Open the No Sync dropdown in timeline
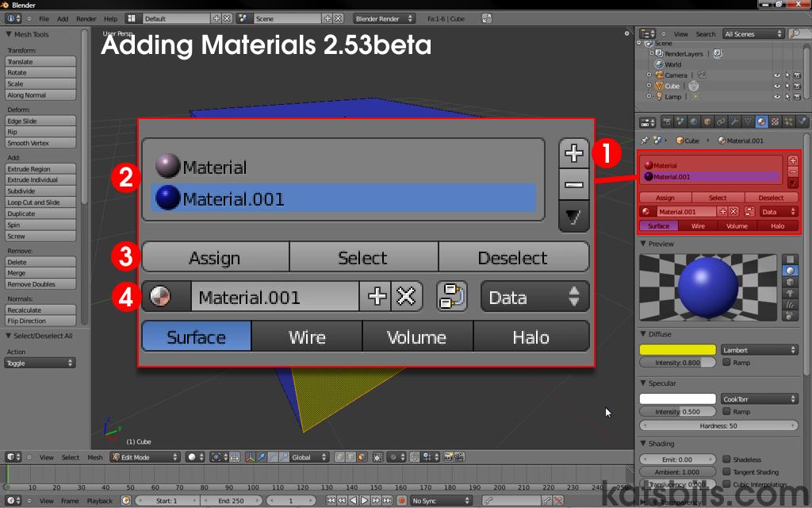This screenshot has width=812, height=508. (x=440, y=501)
